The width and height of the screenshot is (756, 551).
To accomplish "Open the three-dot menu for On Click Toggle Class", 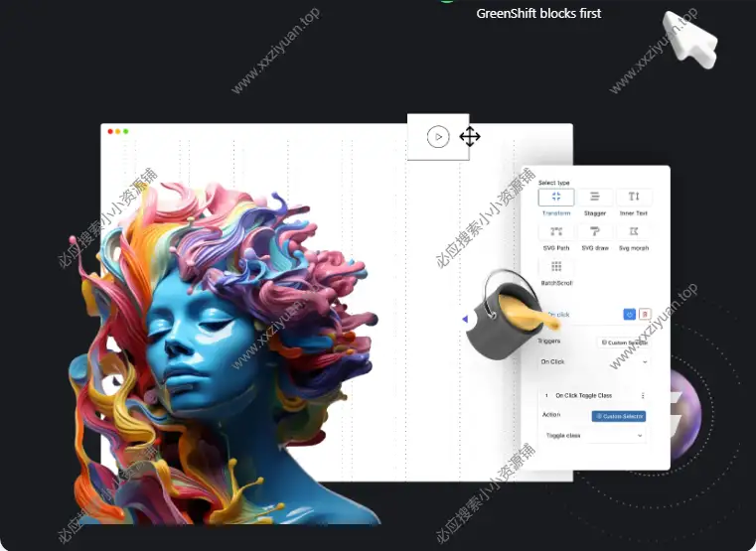I will (643, 395).
